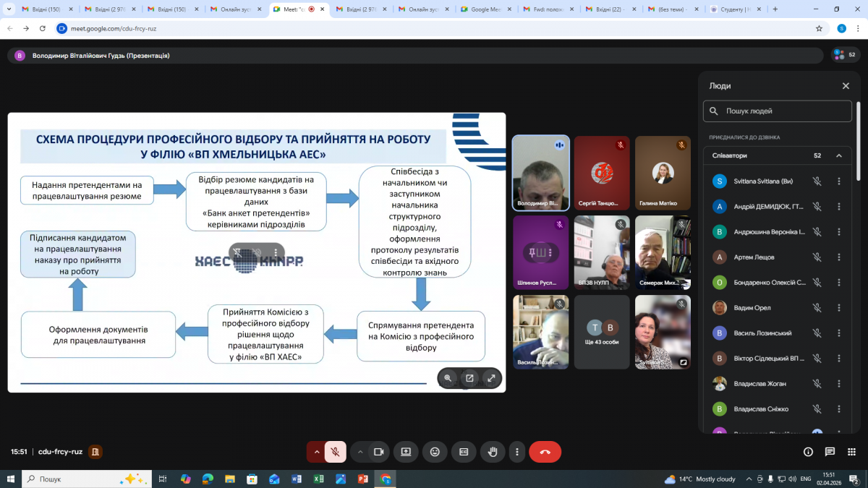Open presentation in new window icon
This screenshot has height=488, width=868.
[x=469, y=378]
